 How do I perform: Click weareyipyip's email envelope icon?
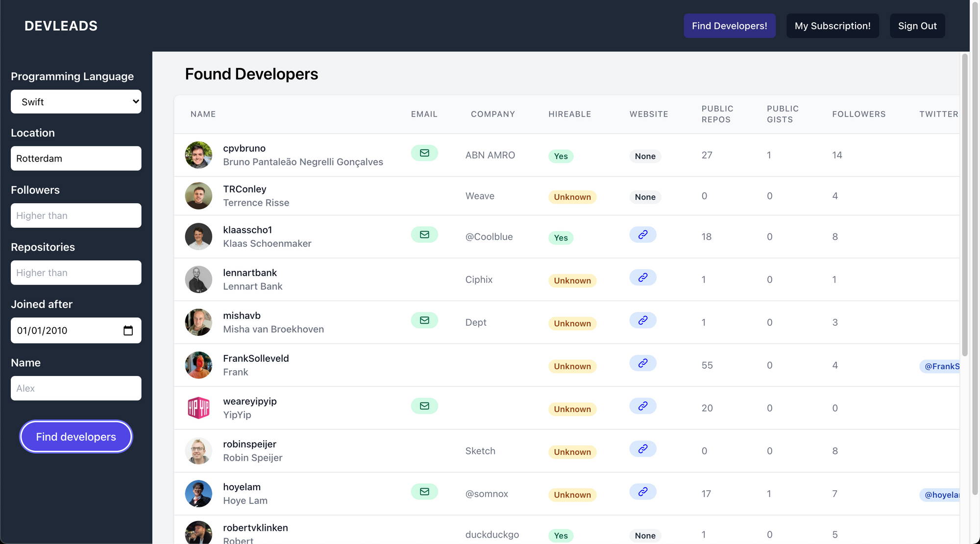pos(424,406)
